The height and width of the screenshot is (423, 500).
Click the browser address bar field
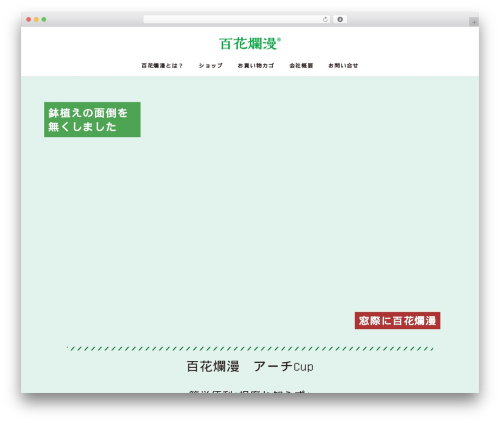tap(237, 20)
